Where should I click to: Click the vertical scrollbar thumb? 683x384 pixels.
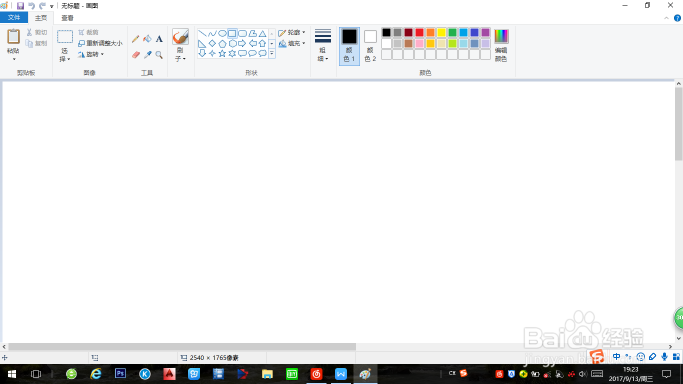click(679, 124)
